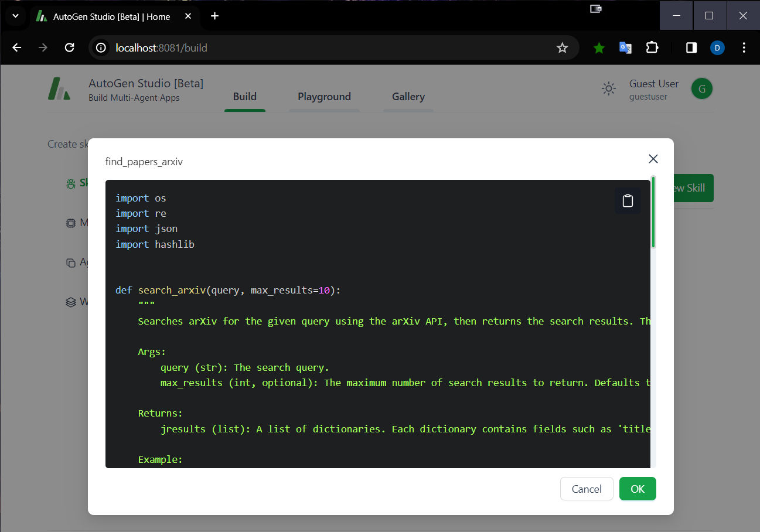Open the Skills section in the sidebar
The width and height of the screenshot is (760, 532).
70,183
